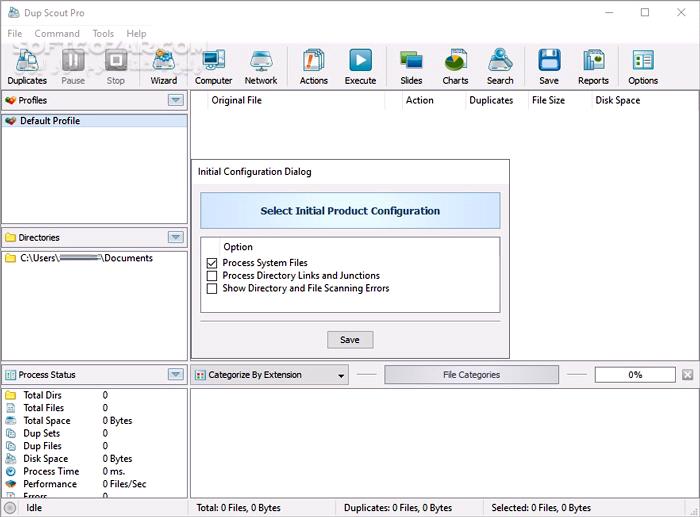Click the Action column header
Image resolution: width=700 pixels, height=517 pixels.
coord(420,100)
